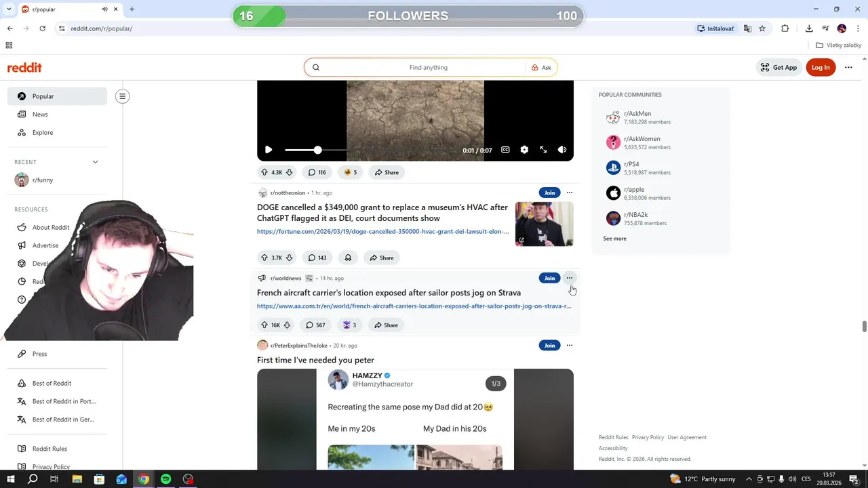The image size is (868, 488).
Task: Go to the Reddit logo home
Action: [24, 67]
